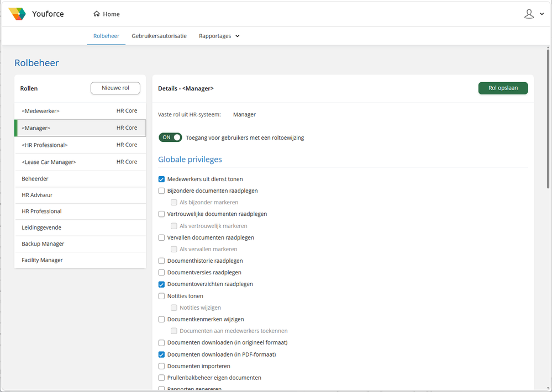
Task: Click the Manager value of Vaste rol
Action: [244, 114]
